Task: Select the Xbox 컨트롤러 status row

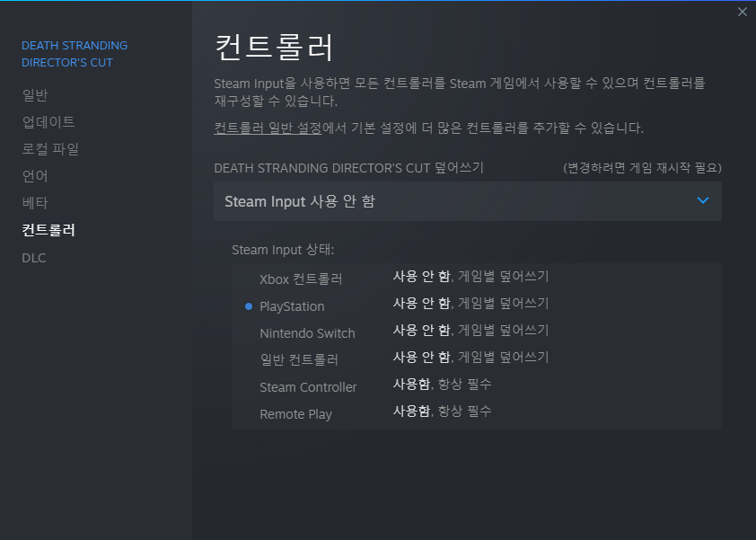Action: (x=301, y=279)
